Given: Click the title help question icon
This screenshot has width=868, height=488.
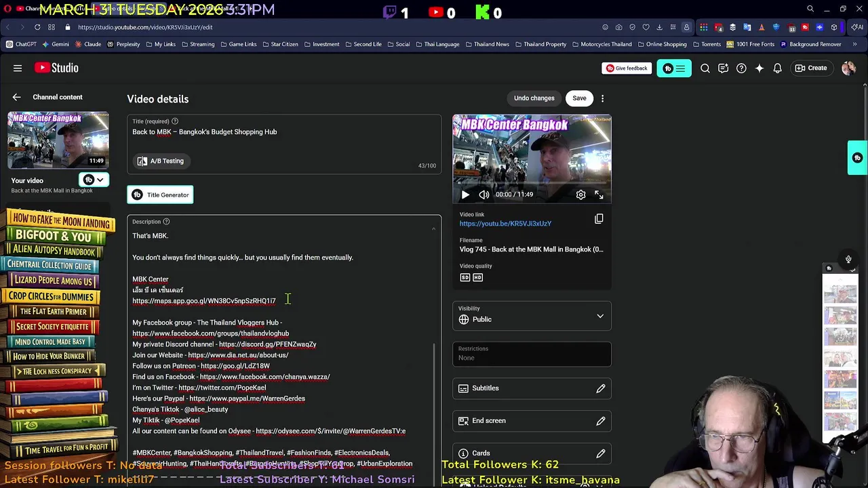Looking at the screenshot, I should coord(175,121).
